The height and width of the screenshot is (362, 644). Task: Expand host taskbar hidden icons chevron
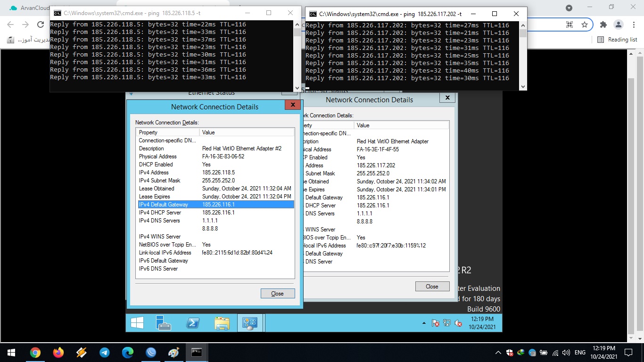[498, 353]
